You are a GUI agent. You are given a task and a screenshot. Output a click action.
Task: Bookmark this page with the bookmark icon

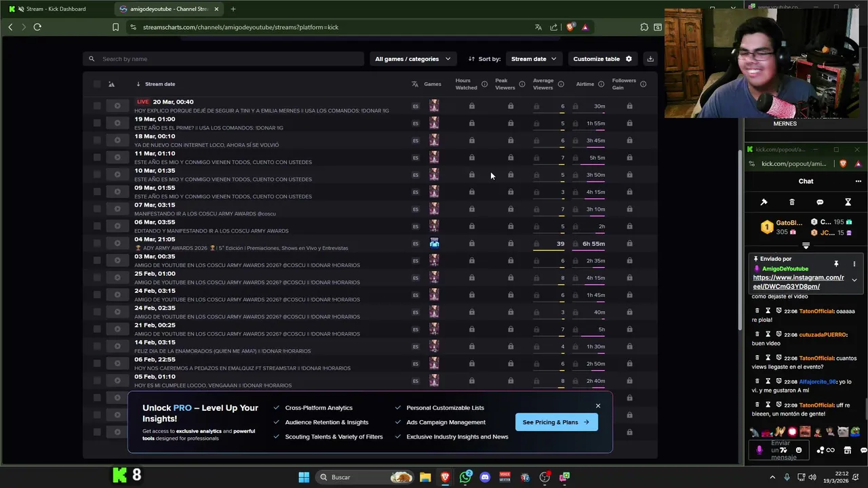point(115,27)
